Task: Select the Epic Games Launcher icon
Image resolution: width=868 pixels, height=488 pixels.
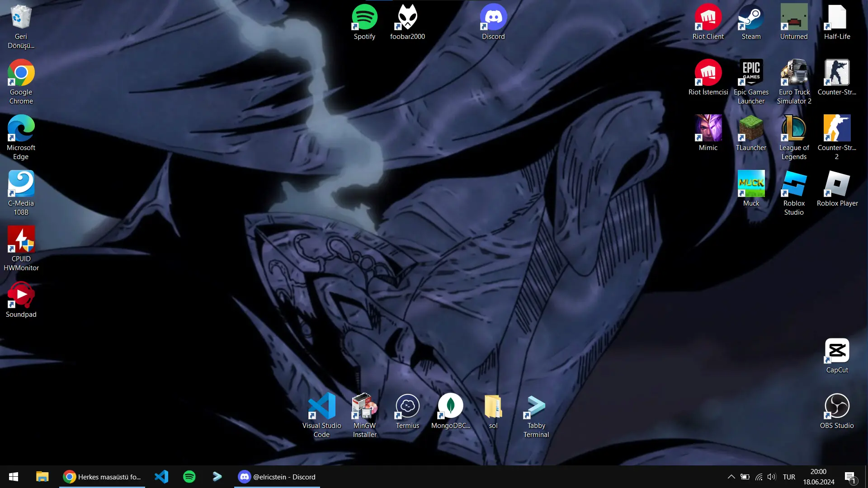Action: point(751,82)
